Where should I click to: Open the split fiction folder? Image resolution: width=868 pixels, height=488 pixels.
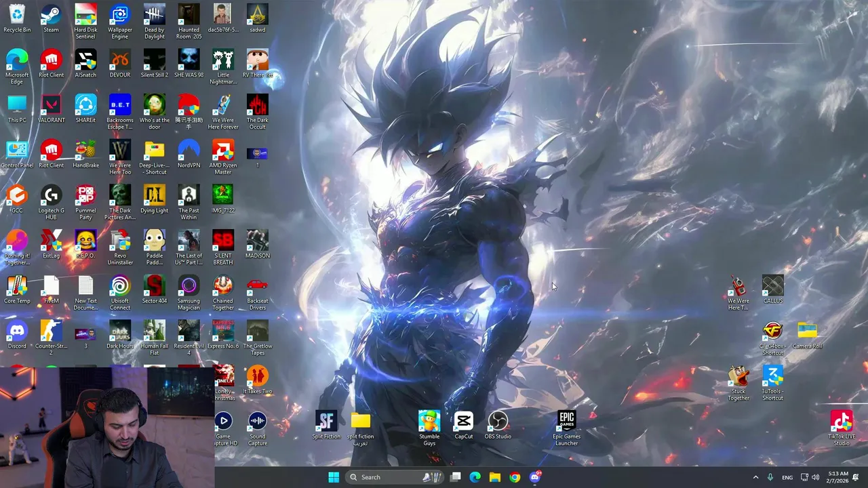[361, 428]
